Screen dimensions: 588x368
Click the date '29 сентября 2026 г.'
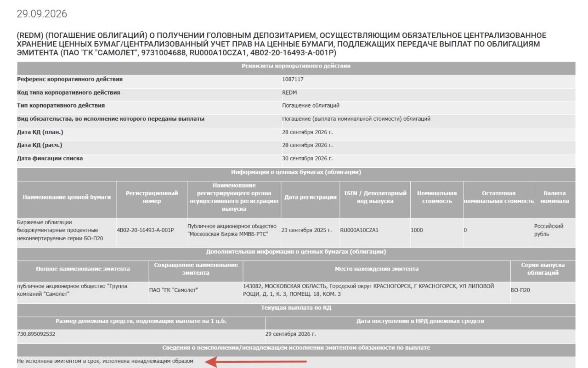point(291,334)
